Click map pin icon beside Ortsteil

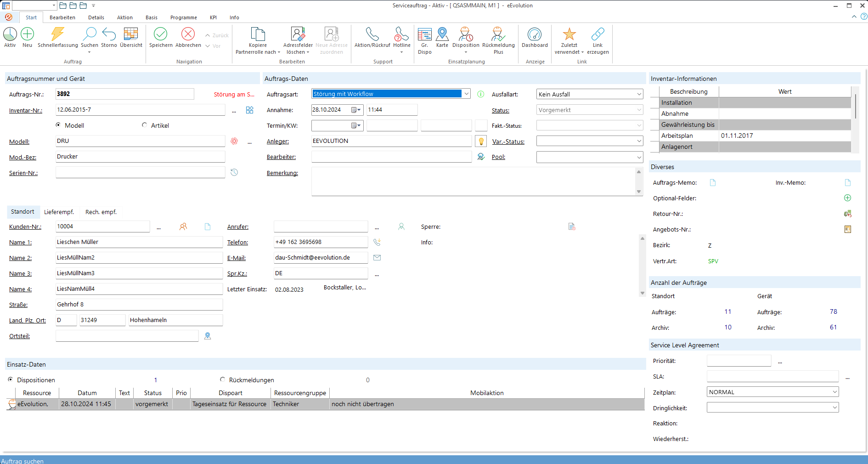tap(208, 336)
